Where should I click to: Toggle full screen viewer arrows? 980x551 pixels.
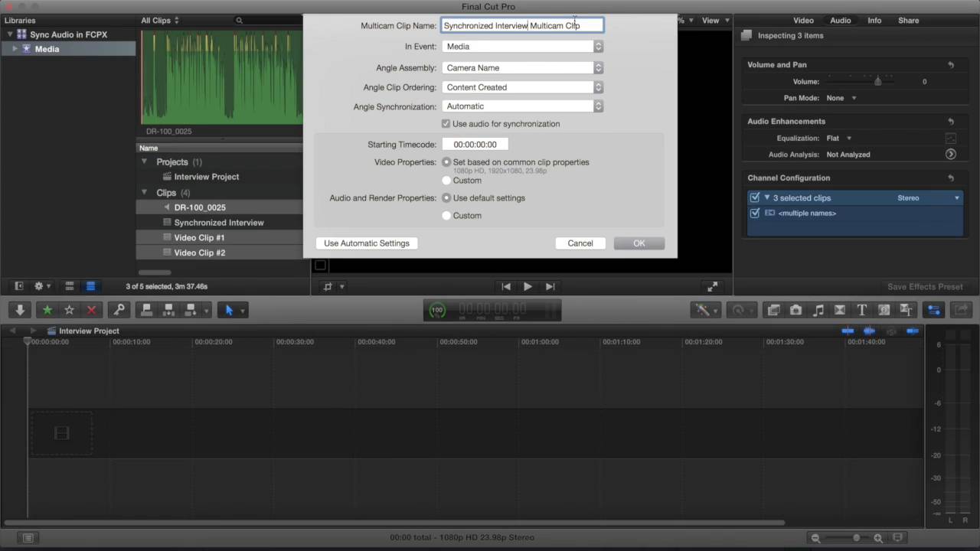[713, 286]
